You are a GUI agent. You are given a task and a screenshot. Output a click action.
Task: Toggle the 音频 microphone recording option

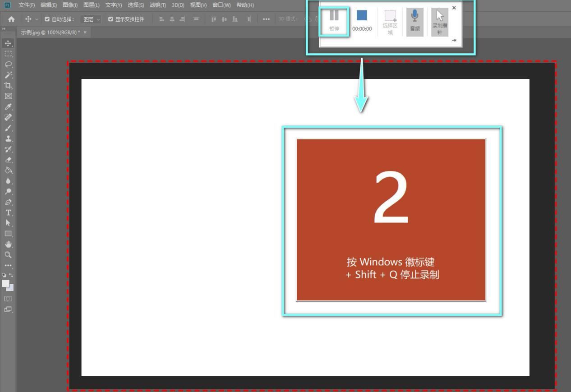(414, 22)
